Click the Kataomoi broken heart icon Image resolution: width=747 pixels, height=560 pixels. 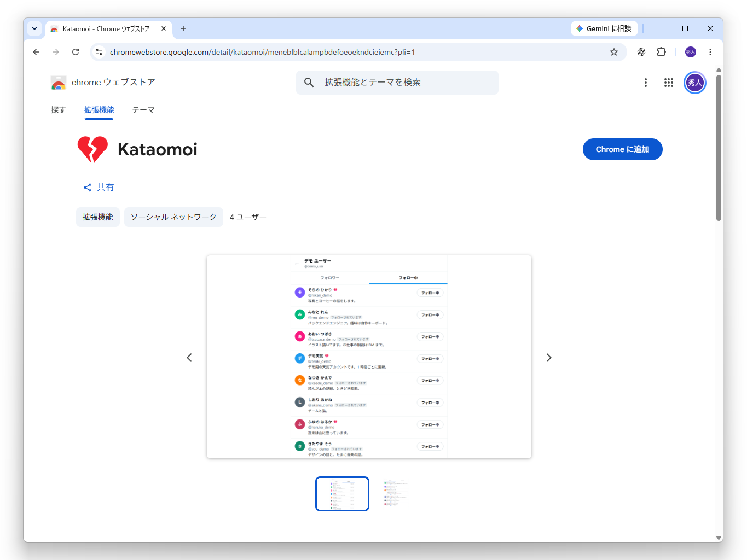pos(92,149)
